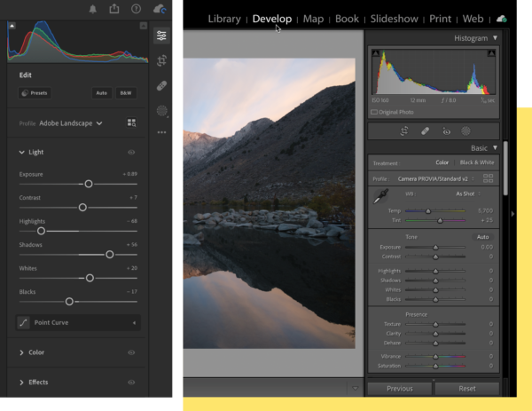Collapse the Light section chevron

coord(21,152)
